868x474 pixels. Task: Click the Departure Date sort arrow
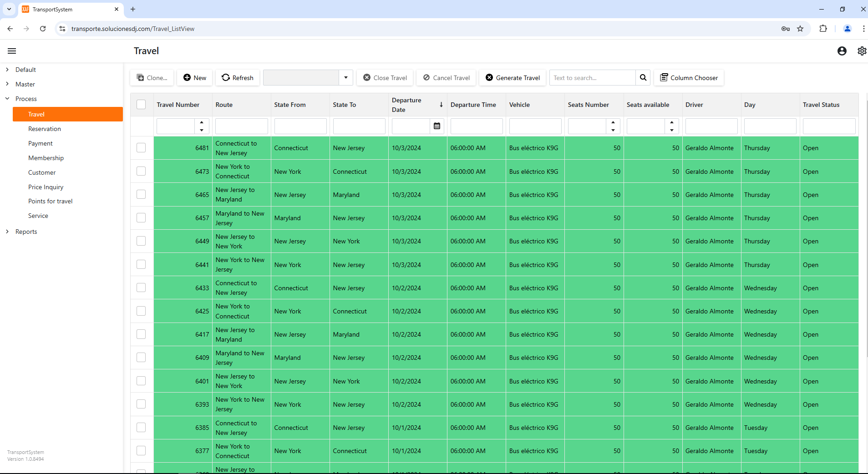[441, 105]
